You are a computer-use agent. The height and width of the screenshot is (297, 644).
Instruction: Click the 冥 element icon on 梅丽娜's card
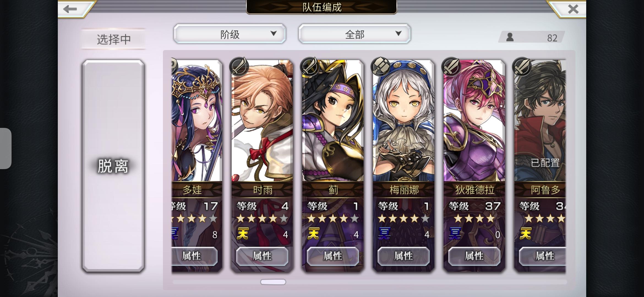point(384,234)
